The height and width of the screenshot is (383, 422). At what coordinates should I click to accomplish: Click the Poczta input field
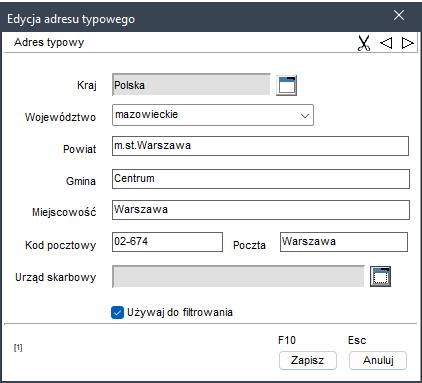[x=344, y=242]
